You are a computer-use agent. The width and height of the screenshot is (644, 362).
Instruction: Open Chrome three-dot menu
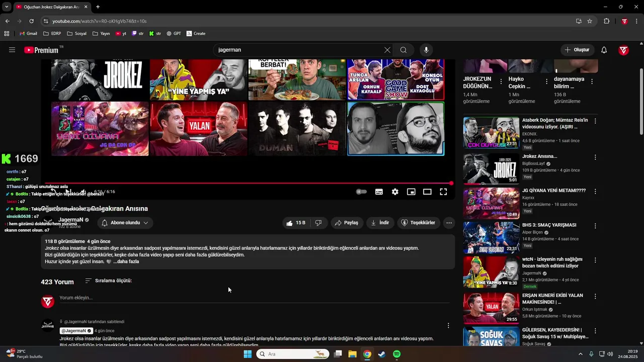pos(636,21)
